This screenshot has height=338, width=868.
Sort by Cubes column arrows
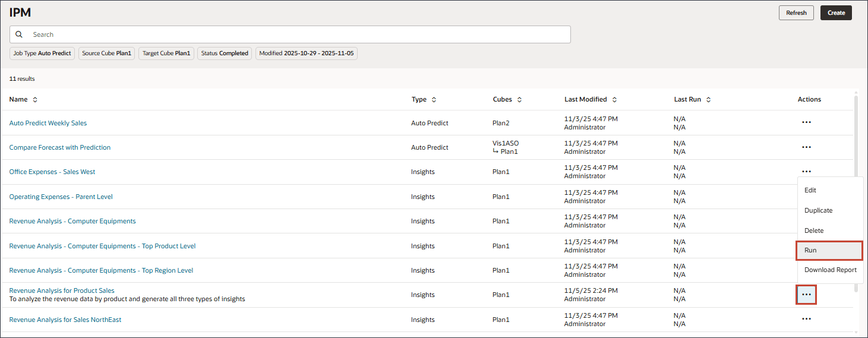click(x=519, y=100)
